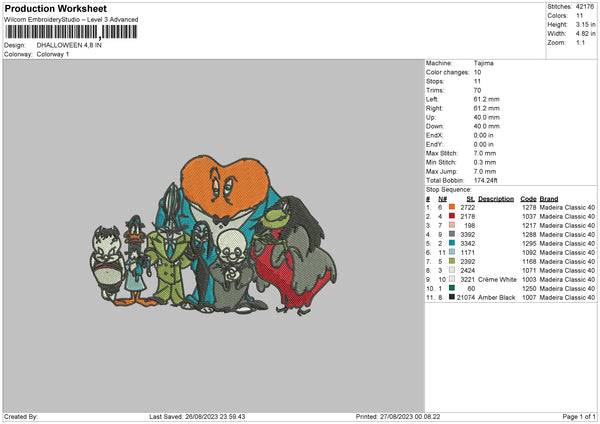Click the Amber Black color swatch

[x=452, y=297]
